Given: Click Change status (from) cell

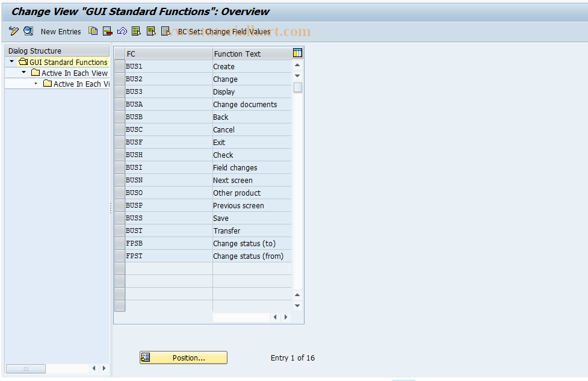Looking at the screenshot, I should pyautogui.click(x=252, y=256).
